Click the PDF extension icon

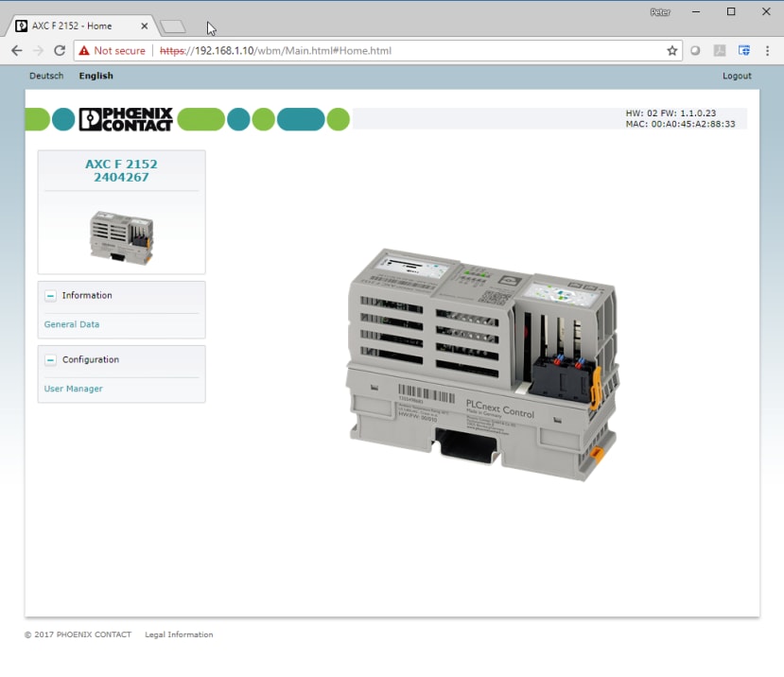coord(720,50)
